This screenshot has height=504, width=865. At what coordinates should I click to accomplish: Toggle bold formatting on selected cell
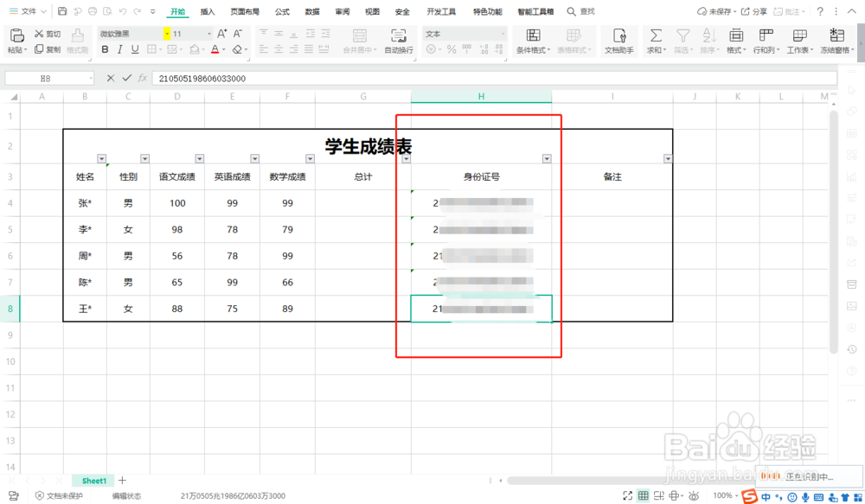pos(105,49)
